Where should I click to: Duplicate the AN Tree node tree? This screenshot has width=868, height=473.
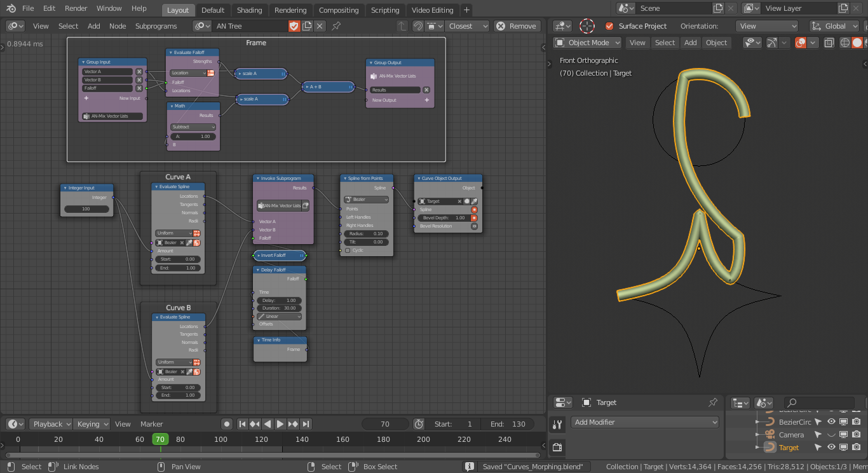coord(307,26)
